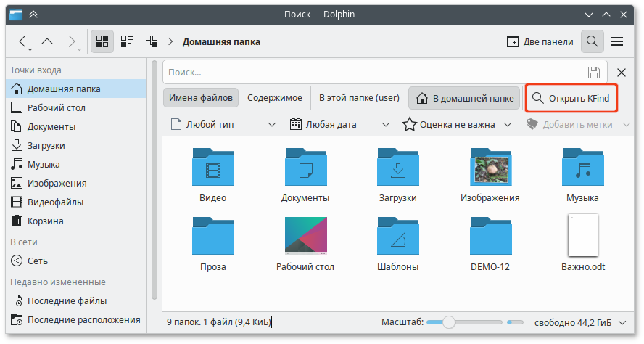
Task: Go up to parent folder
Action: pos(48,41)
